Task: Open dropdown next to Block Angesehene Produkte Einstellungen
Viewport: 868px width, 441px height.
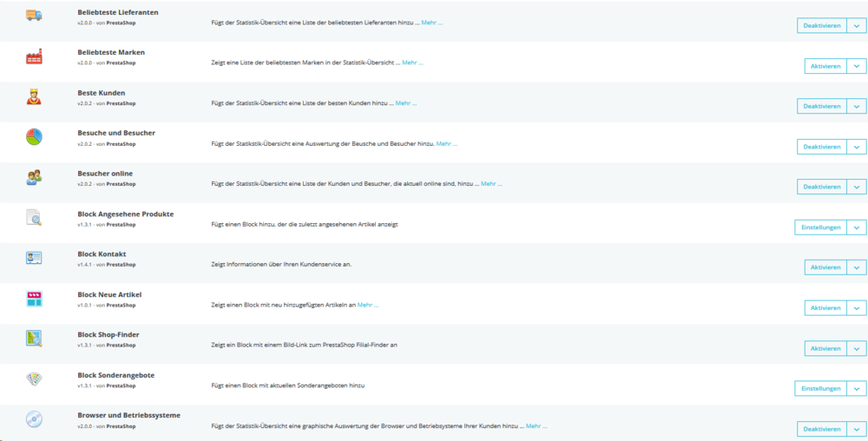Action: (857, 227)
